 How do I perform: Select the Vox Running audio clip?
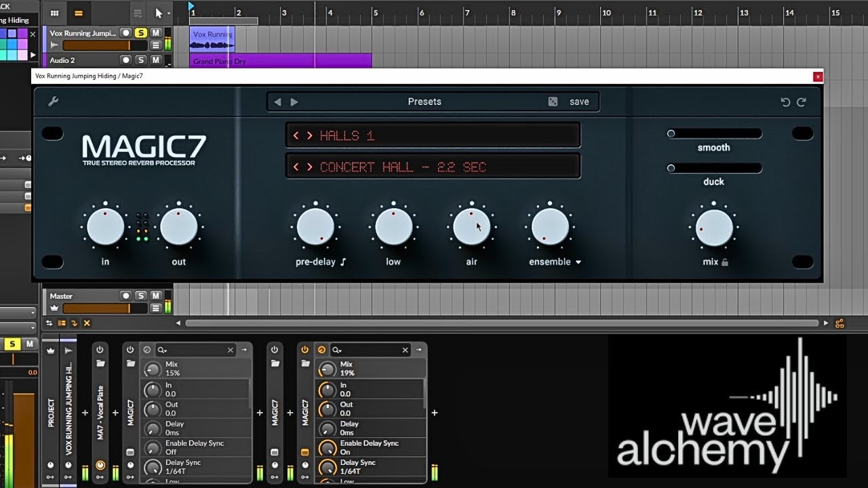(x=212, y=39)
